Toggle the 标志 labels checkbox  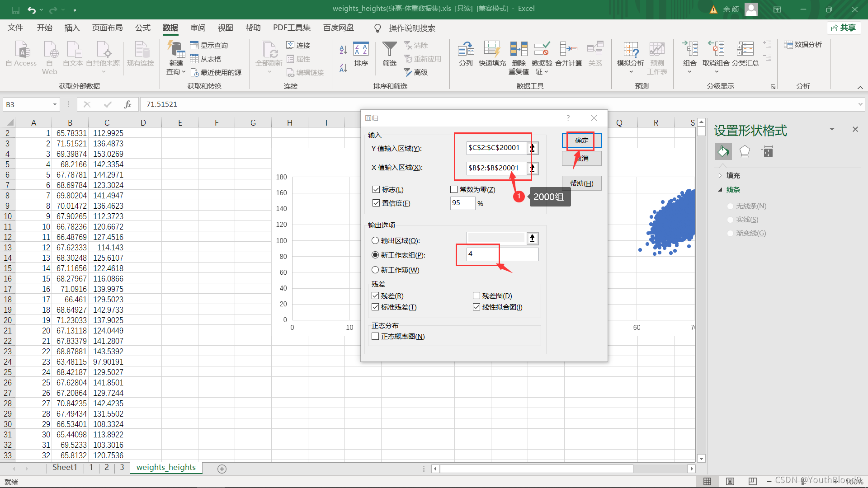pos(376,189)
